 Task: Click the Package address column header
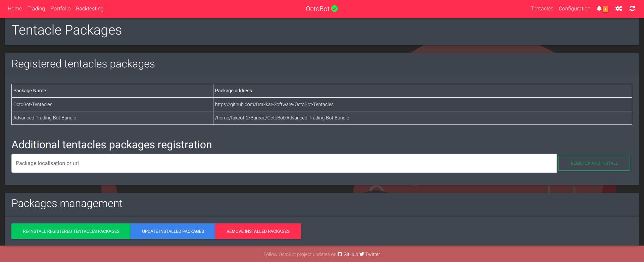(x=423, y=91)
